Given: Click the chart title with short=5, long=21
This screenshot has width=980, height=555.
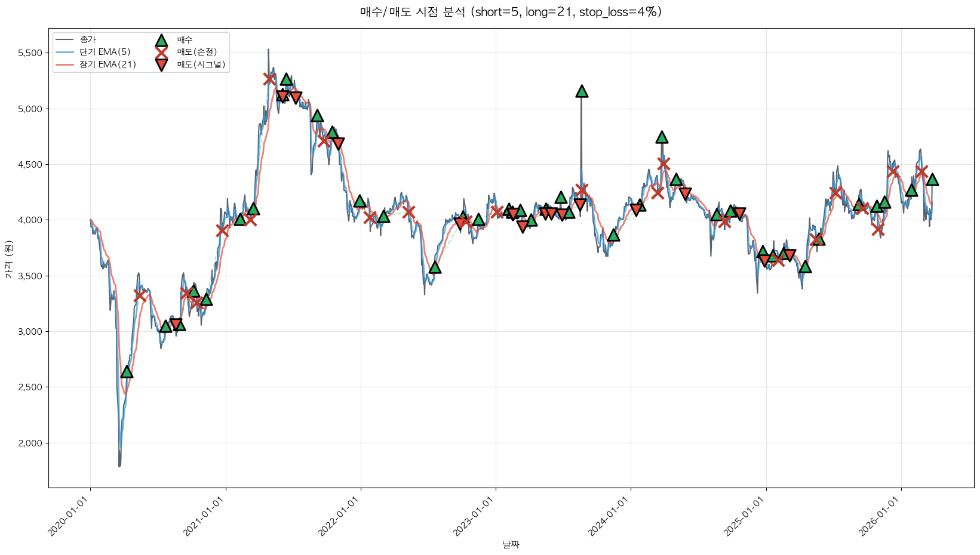Looking at the screenshot, I should point(511,12).
